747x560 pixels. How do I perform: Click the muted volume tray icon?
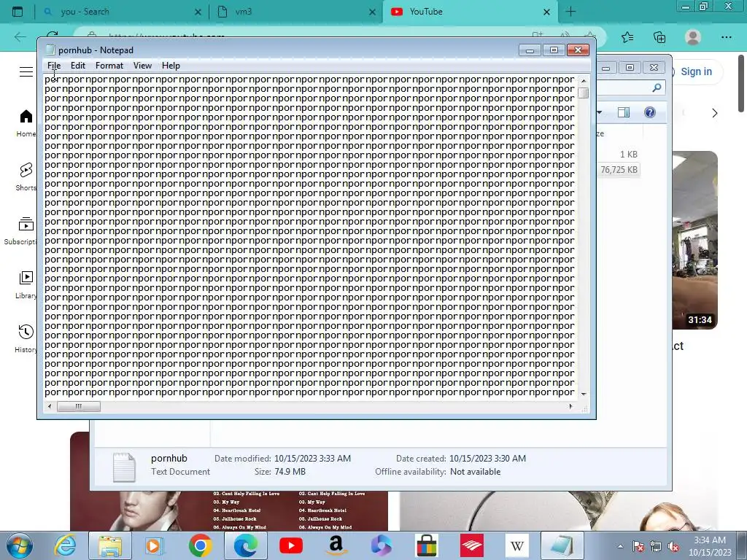673,546
